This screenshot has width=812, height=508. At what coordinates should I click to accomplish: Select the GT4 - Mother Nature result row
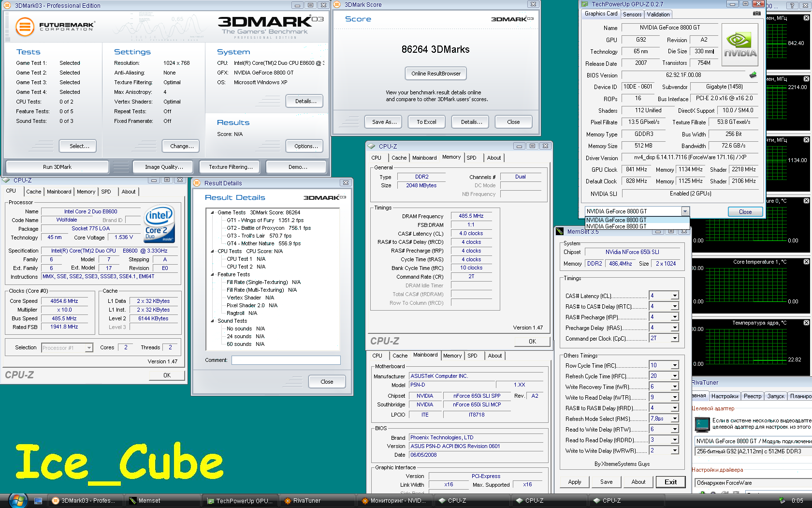(263, 243)
